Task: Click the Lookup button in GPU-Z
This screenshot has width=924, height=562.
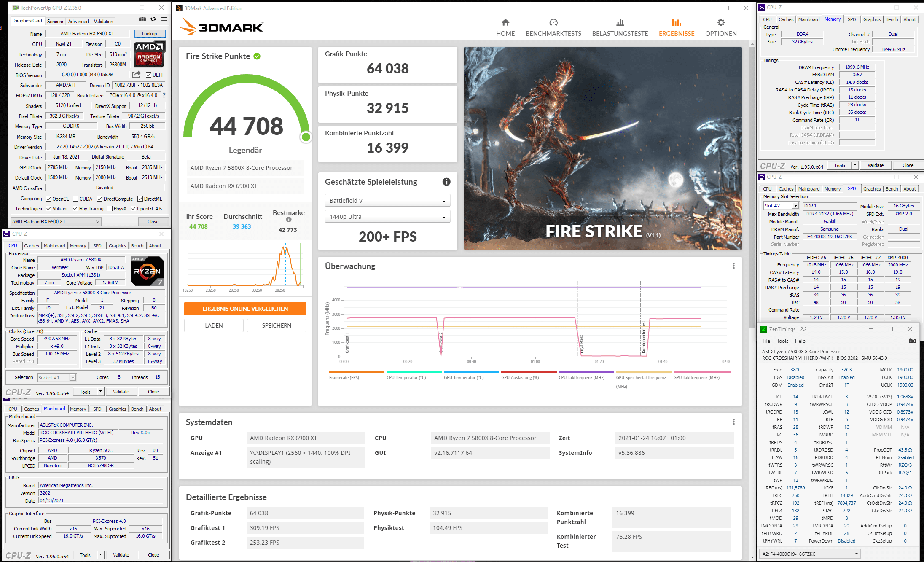Action: pyautogui.click(x=150, y=34)
